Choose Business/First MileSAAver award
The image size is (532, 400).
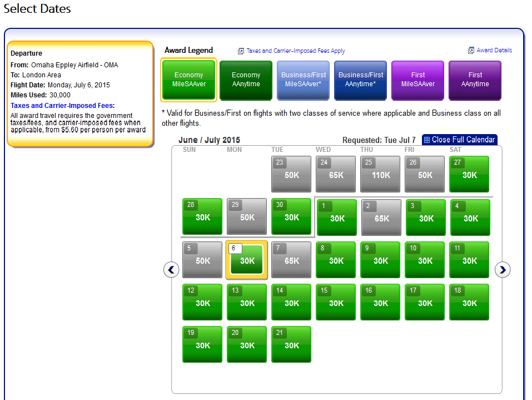point(303,80)
